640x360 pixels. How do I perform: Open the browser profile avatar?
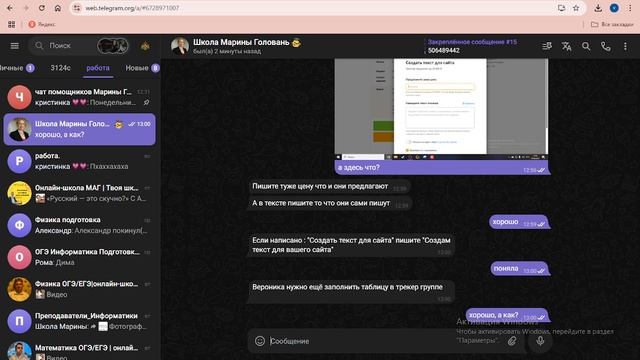tap(614, 8)
